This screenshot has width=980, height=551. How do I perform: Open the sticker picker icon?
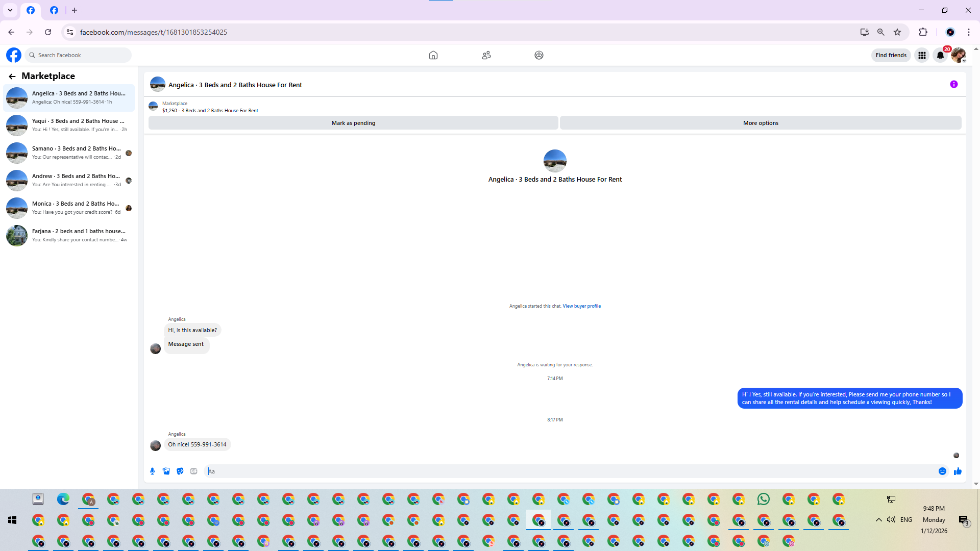pos(180,471)
